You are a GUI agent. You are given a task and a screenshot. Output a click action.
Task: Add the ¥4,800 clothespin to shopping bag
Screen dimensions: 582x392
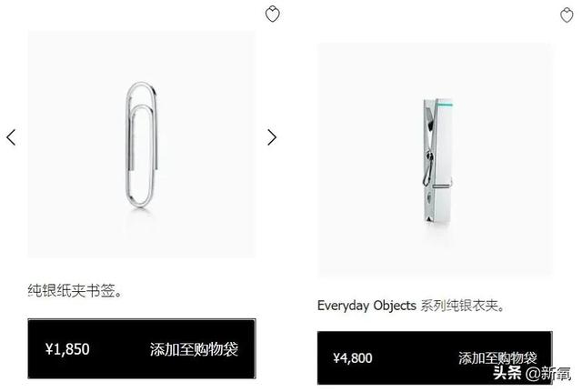pyautogui.click(x=435, y=357)
